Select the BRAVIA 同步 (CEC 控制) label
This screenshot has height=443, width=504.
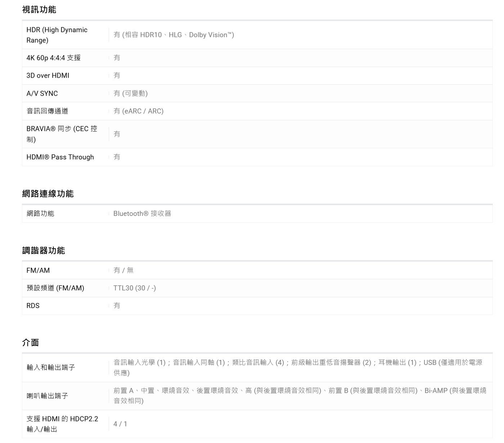pos(62,134)
